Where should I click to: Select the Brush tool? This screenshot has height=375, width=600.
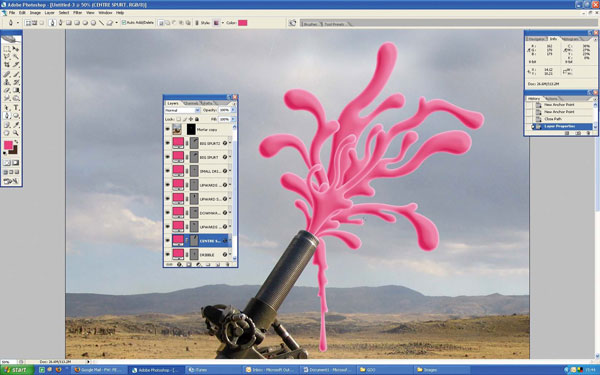pyautogui.click(x=16, y=74)
